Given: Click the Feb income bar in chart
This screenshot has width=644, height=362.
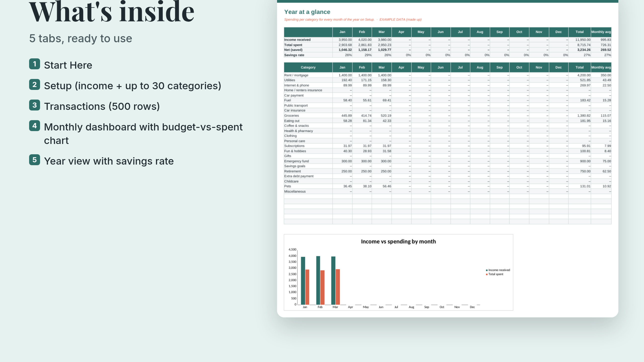Looking at the screenshot, I should (x=318, y=281).
